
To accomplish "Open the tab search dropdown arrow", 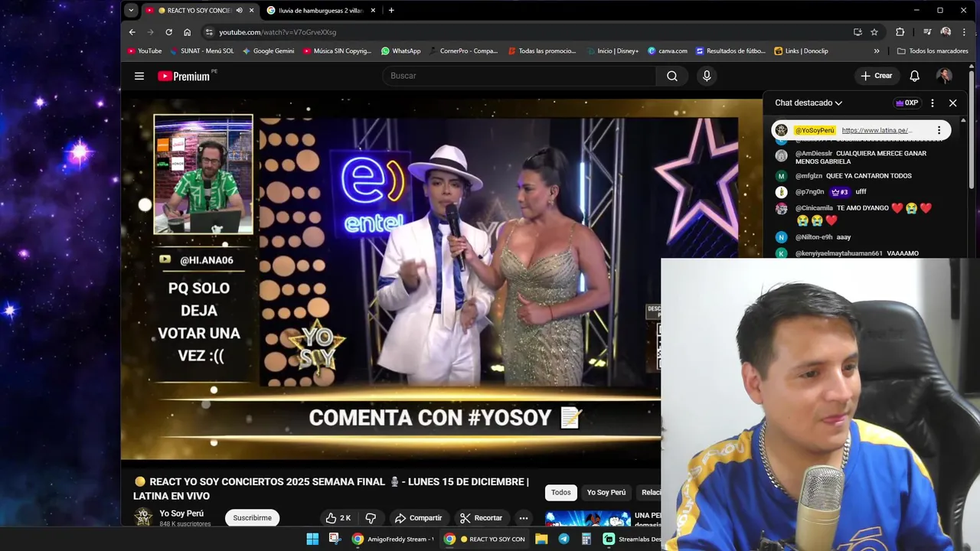I will 131,11.
